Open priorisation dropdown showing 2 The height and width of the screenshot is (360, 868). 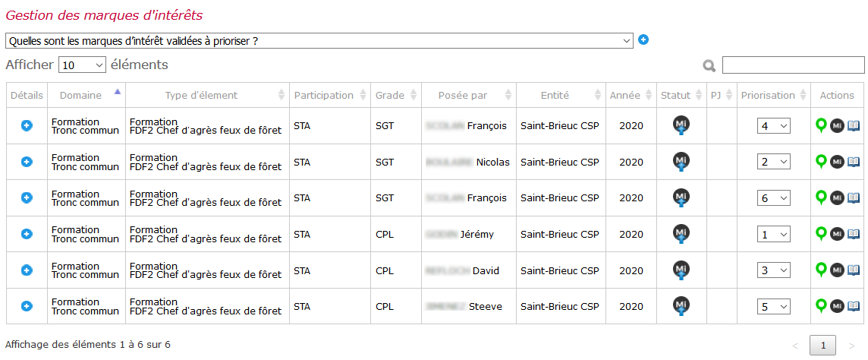[x=774, y=162]
